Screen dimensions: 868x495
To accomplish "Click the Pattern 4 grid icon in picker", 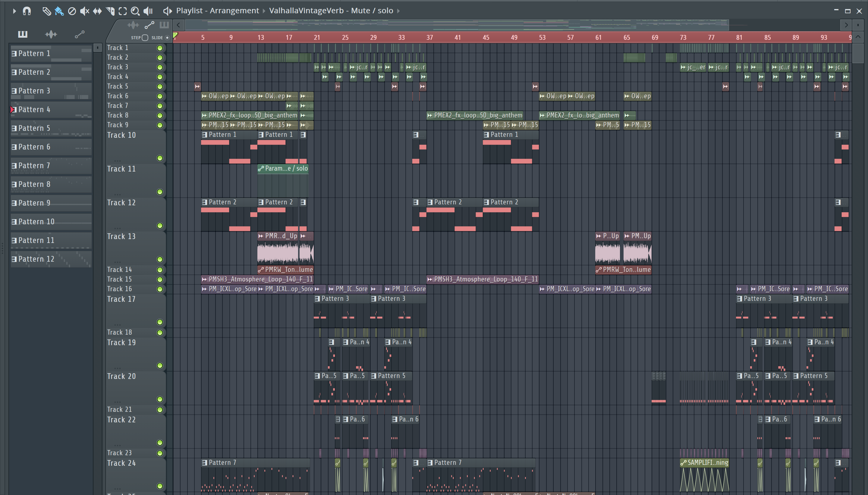I will pyautogui.click(x=14, y=109).
